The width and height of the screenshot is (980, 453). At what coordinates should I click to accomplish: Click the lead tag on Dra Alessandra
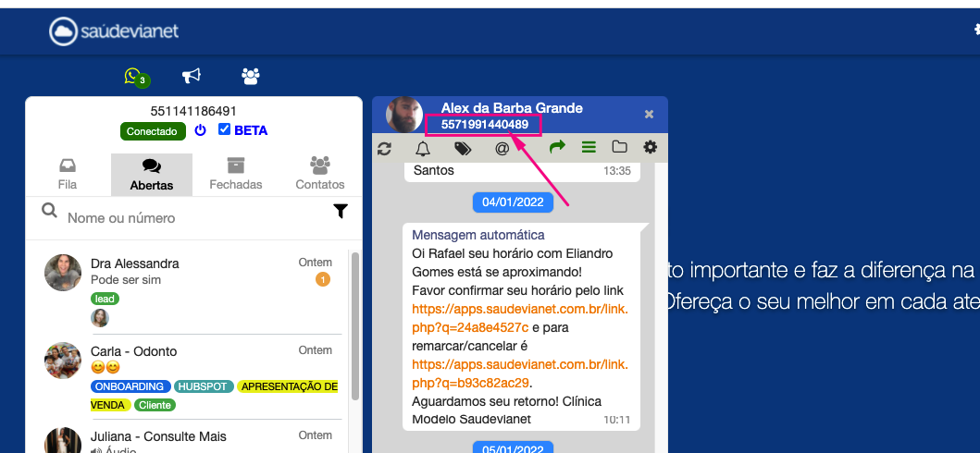105,299
